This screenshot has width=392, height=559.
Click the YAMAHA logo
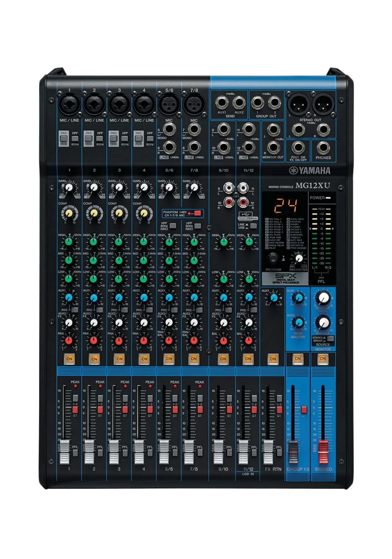(309, 170)
